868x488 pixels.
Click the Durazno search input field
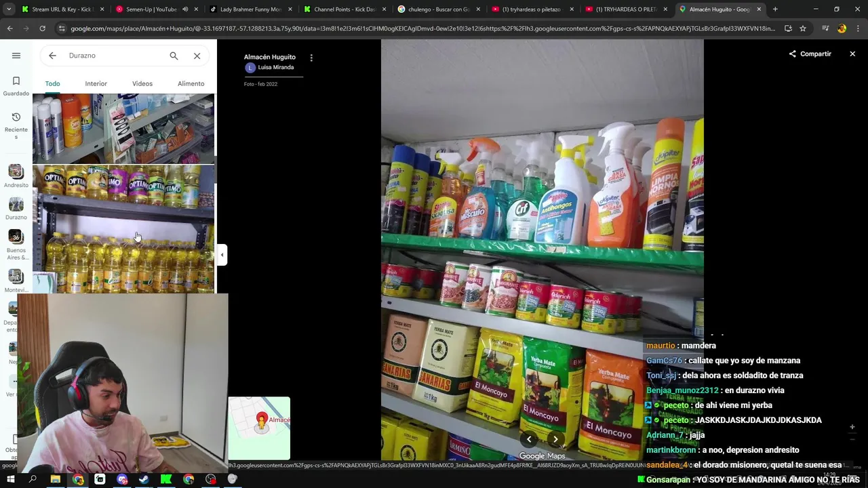[115, 56]
